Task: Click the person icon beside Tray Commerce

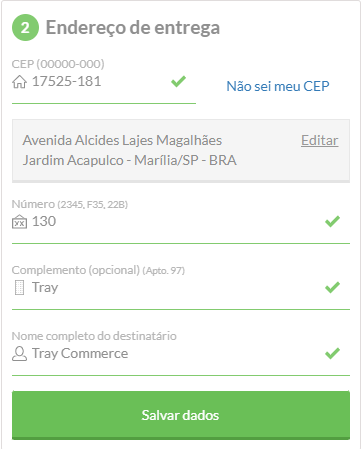Action: tap(19, 354)
